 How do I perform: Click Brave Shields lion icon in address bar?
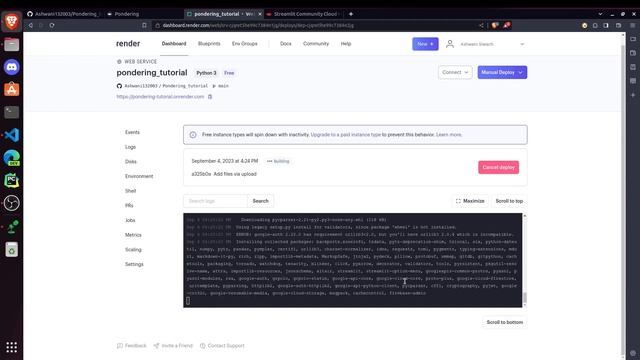click(495, 25)
